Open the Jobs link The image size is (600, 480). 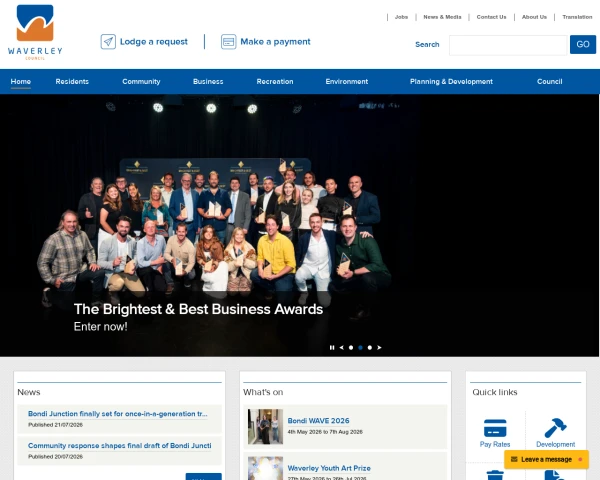tap(401, 17)
